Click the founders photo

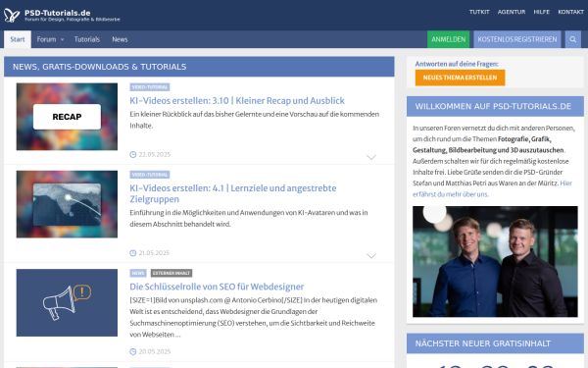tap(495, 261)
